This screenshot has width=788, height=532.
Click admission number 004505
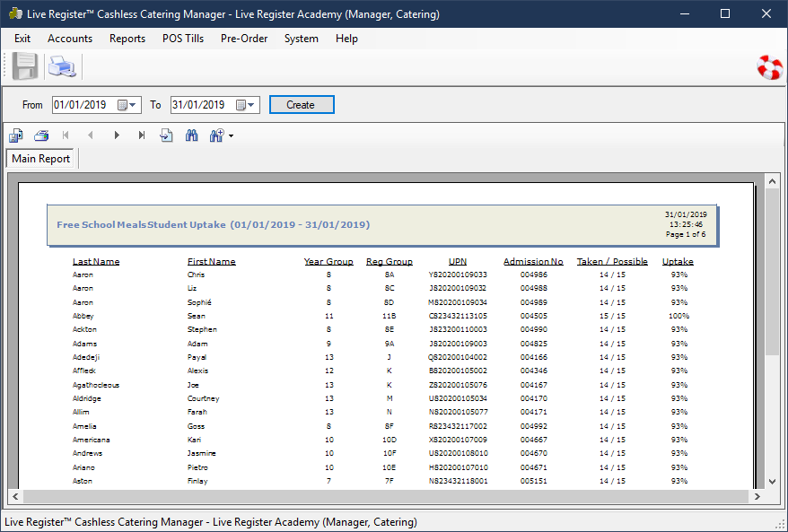tap(534, 316)
